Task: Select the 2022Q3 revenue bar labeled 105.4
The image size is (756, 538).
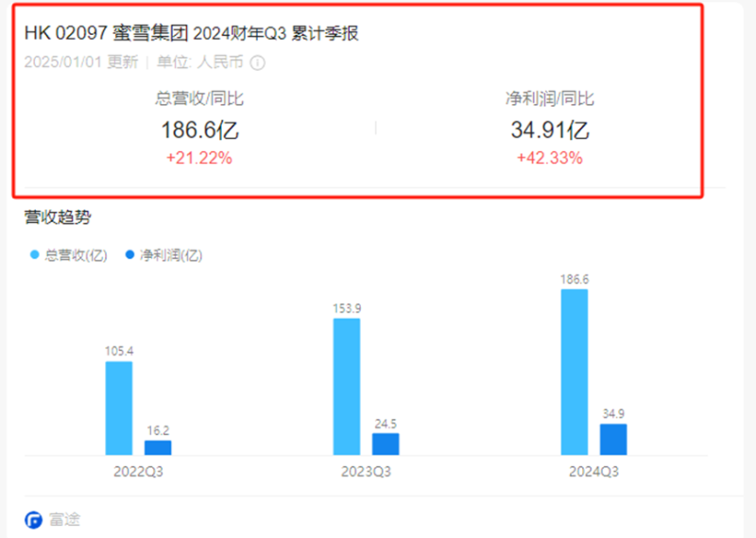Action: [x=119, y=408]
